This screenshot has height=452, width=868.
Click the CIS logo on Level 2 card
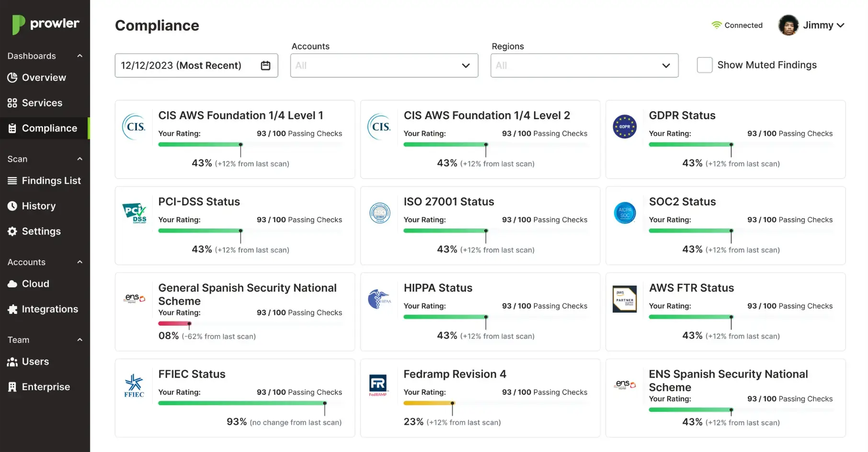point(380,127)
